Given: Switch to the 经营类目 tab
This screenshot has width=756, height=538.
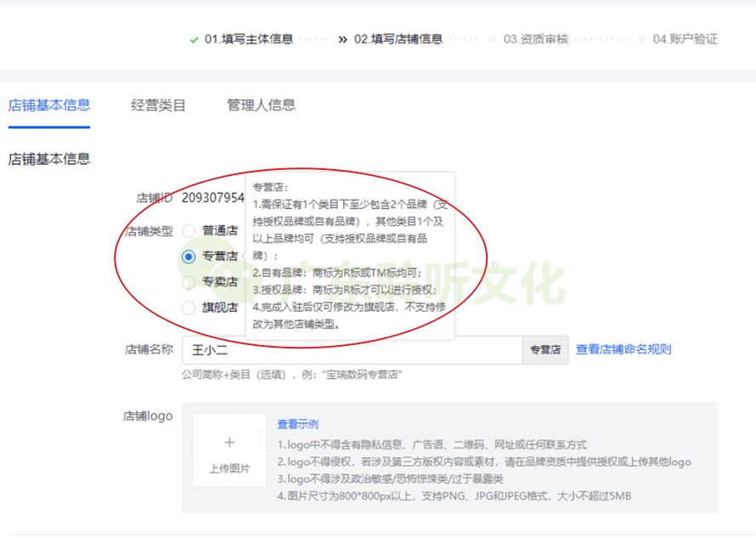Looking at the screenshot, I should coord(158,105).
